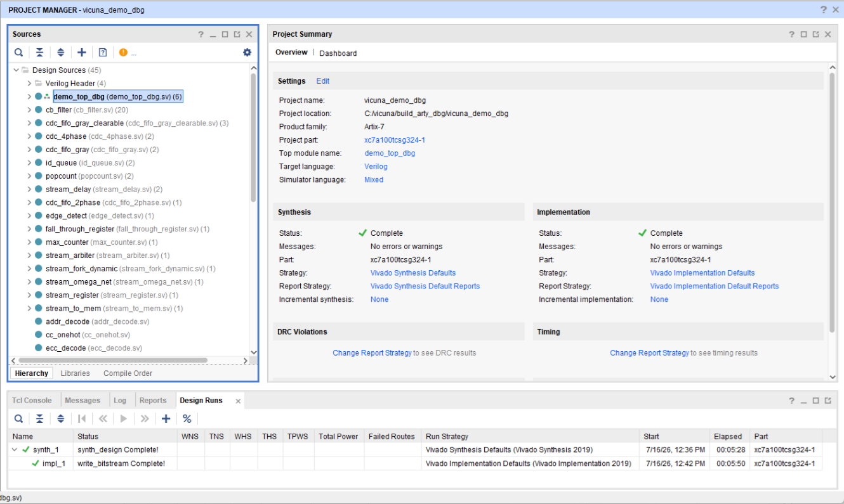Screen dimensions: 844x504
Task: Click the Total Power column header
Action: click(338, 437)
